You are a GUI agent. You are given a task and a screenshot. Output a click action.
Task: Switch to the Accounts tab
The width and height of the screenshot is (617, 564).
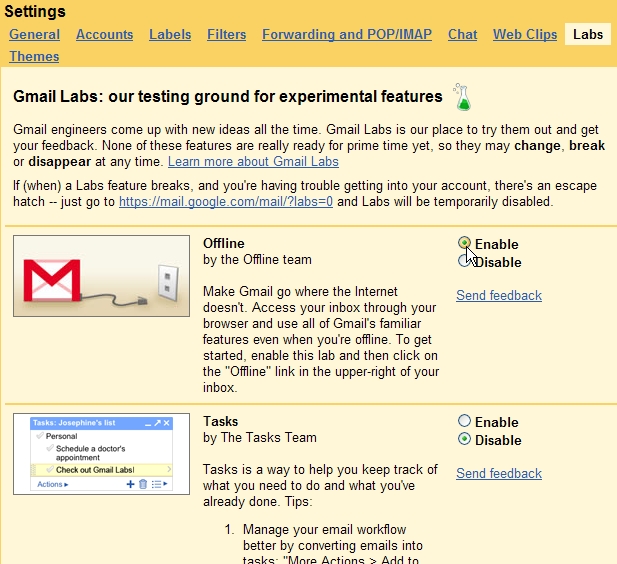105,34
